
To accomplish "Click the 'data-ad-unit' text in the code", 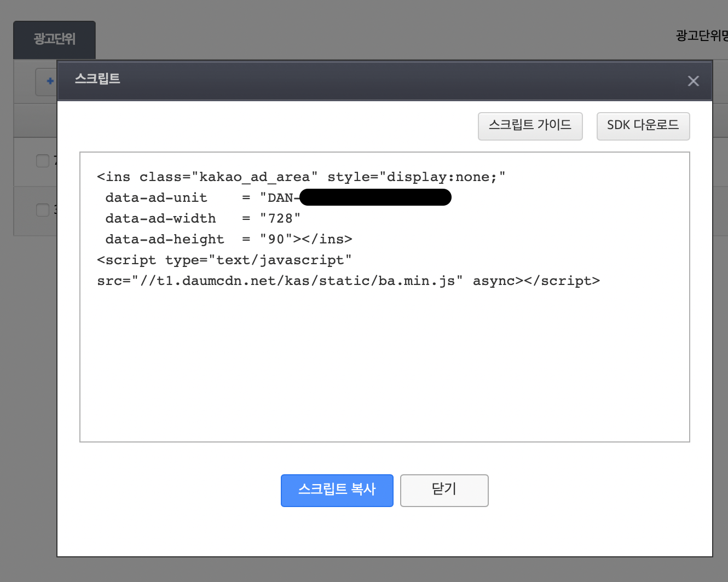I will [x=156, y=197].
